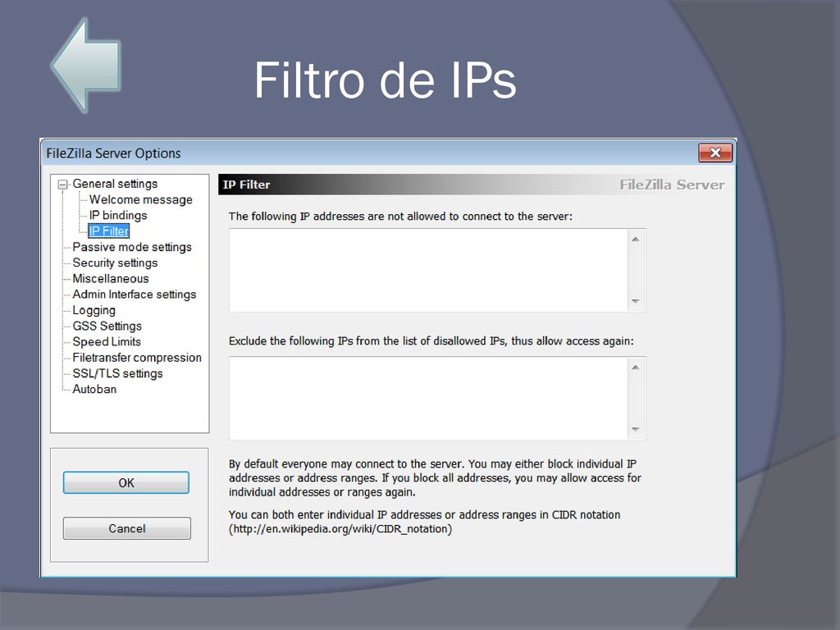The width and height of the screenshot is (840, 630).
Task: Go to Miscellaneous options
Action: 111,279
